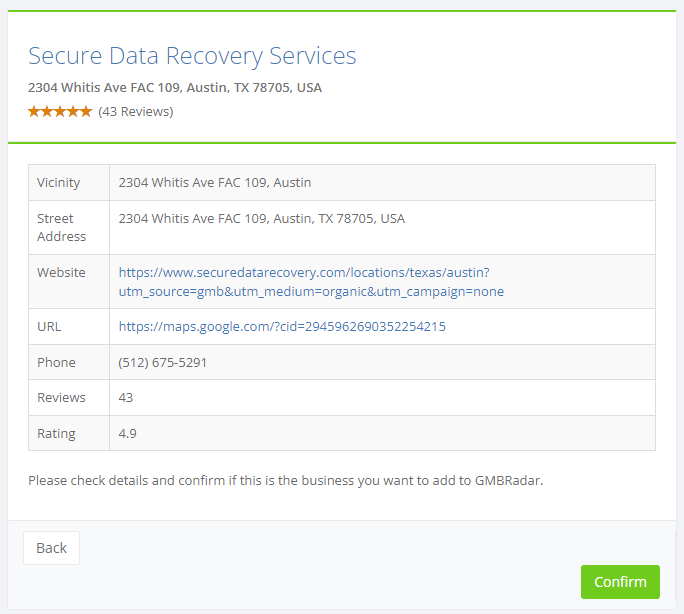Image resolution: width=684 pixels, height=614 pixels.
Task: Click the URL row label
Action: click(49, 327)
